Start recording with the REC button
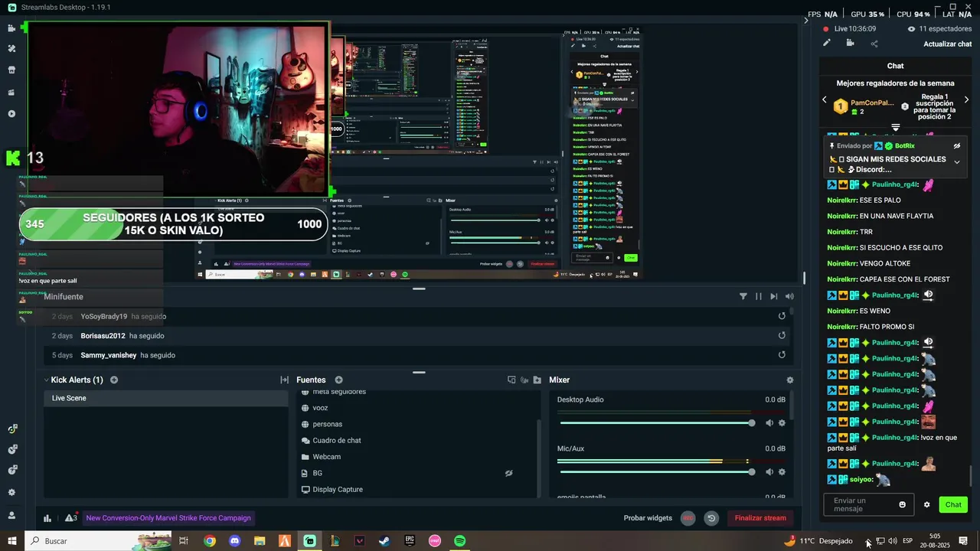Image resolution: width=980 pixels, height=551 pixels. (x=688, y=518)
